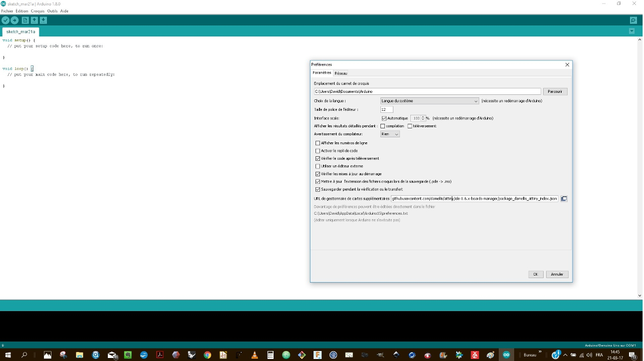The image size is (644, 361).
Task: Adjust the interface scale percent stepper
Action: point(423,118)
